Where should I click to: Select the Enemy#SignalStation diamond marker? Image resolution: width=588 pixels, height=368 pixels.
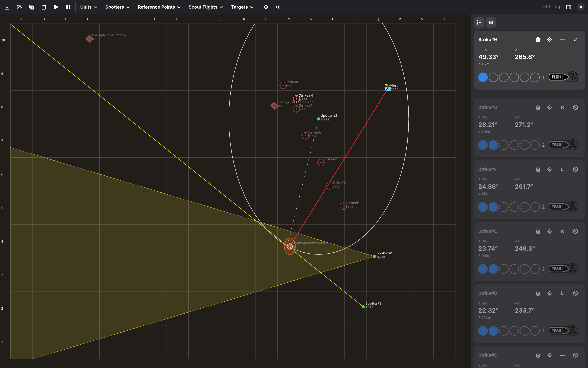pos(89,38)
